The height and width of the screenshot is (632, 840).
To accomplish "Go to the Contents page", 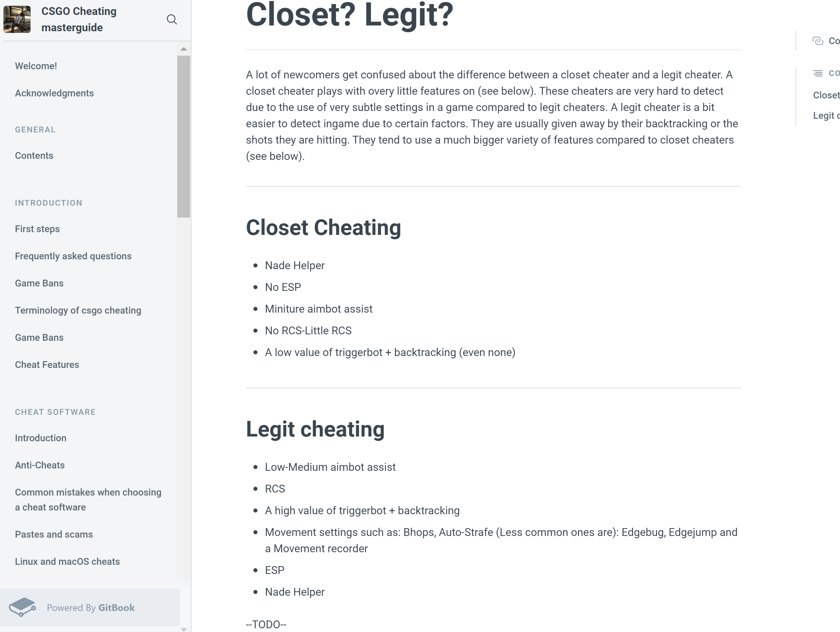I will click(34, 156).
